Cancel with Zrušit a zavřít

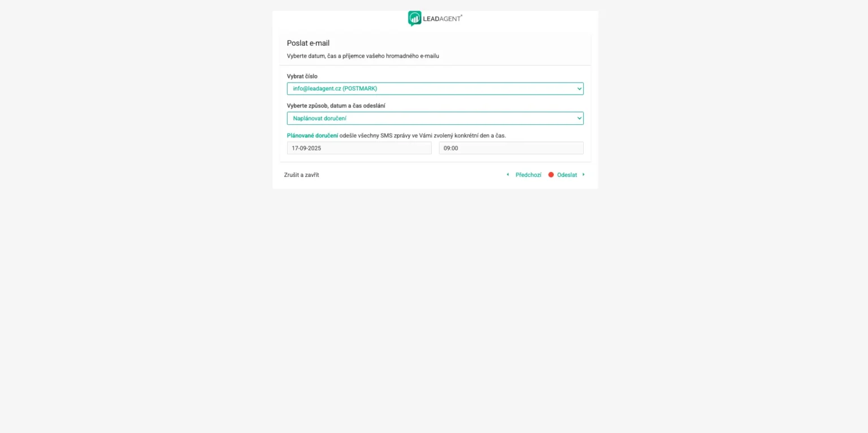point(302,175)
